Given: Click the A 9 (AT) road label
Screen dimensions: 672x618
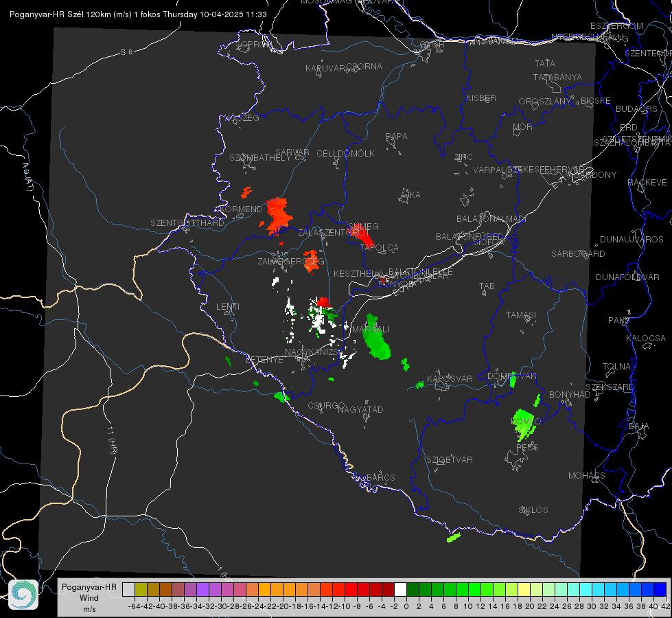Looking at the screenshot, I should (28, 176).
